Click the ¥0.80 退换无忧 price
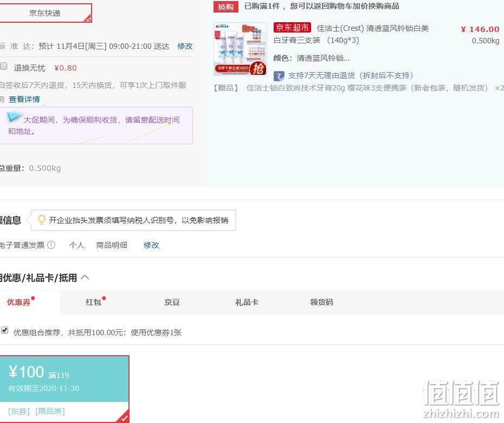Viewport: 504px width, 423px height. tap(65, 68)
